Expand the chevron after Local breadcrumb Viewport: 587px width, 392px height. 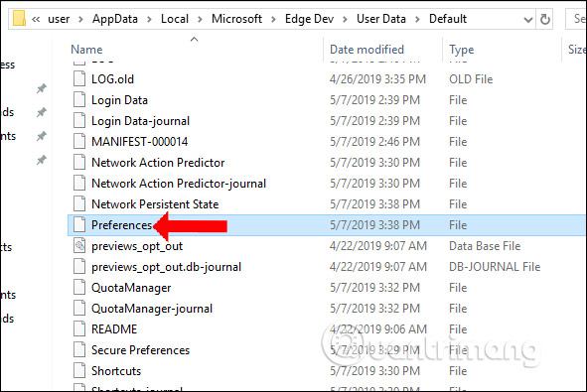pyautogui.click(x=200, y=19)
